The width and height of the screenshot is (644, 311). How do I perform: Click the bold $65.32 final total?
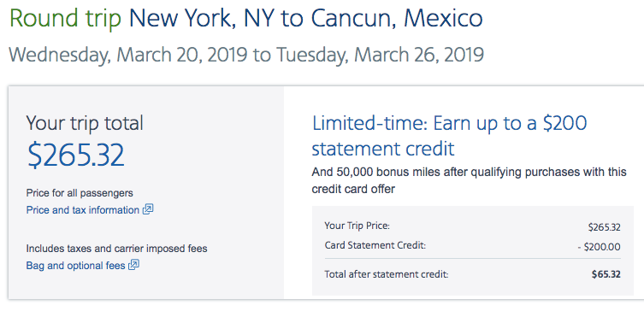(x=606, y=274)
